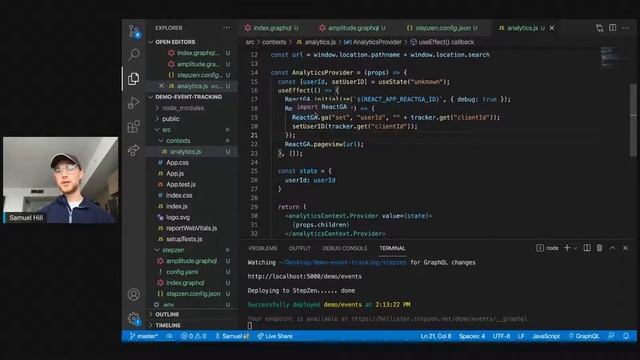Expand the public folder
Viewport: 640px width, 360px height.
[171, 119]
